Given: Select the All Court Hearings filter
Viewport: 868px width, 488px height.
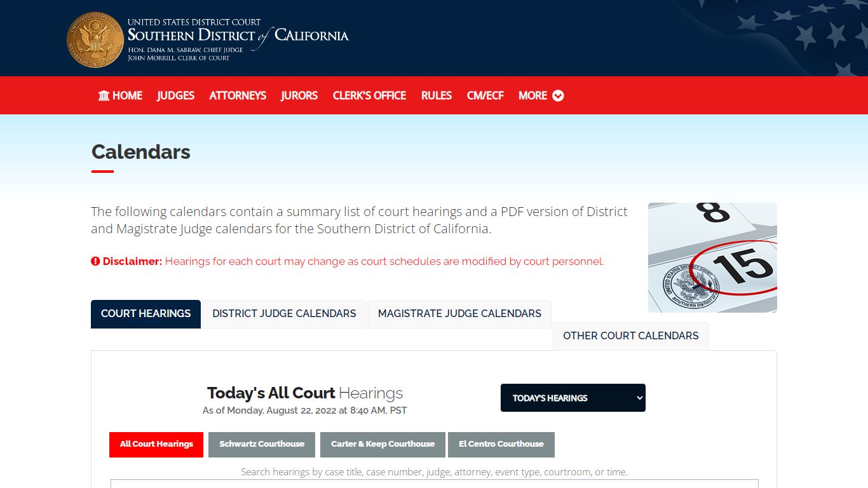Looking at the screenshot, I should pyautogui.click(x=156, y=444).
